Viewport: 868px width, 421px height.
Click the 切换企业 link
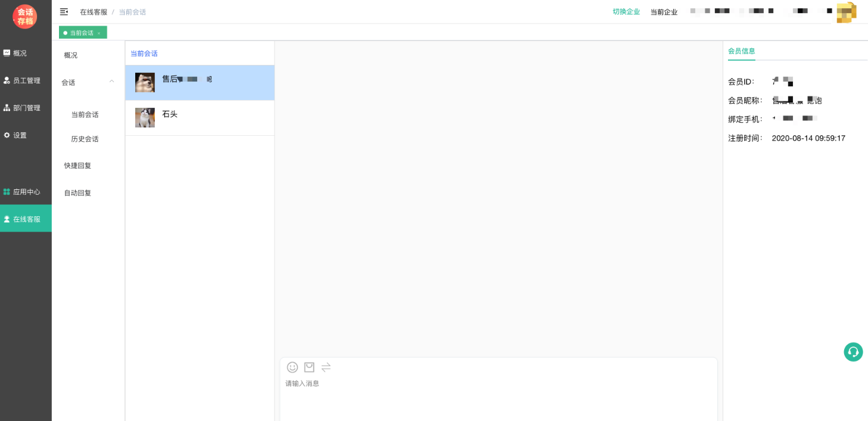tap(626, 12)
